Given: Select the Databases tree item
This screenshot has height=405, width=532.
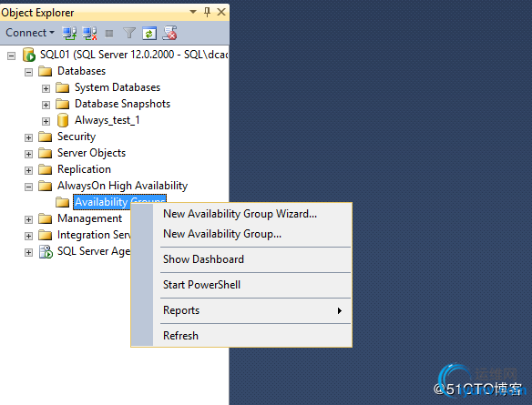Looking at the screenshot, I should 81,71.
